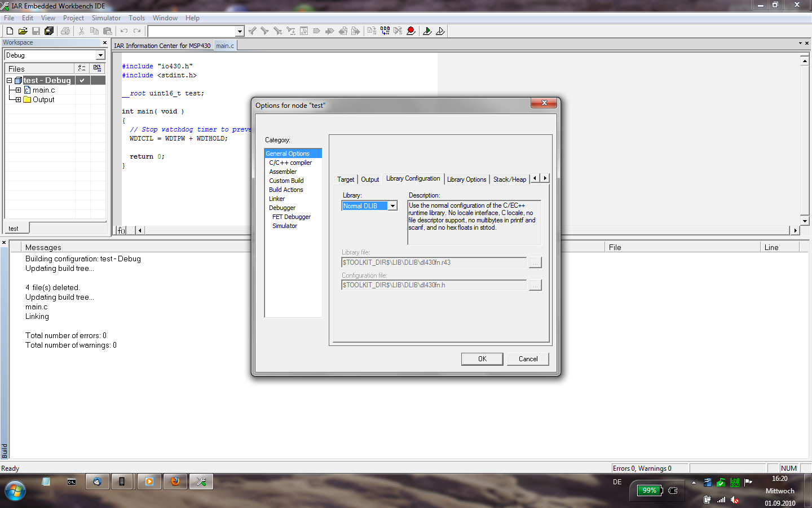Screen dimensions: 812x508
Task: Select the Build Actions category
Action: pos(286,190)
